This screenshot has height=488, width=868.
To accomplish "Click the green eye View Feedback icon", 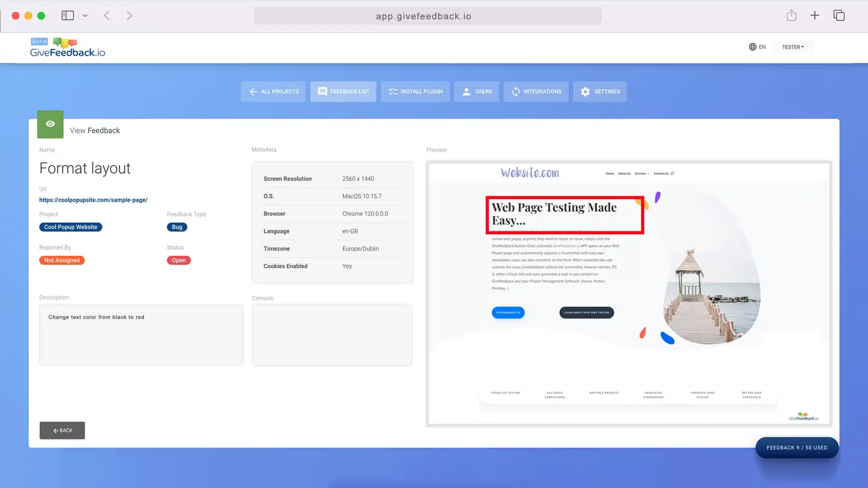I will (x=50, y=124).
